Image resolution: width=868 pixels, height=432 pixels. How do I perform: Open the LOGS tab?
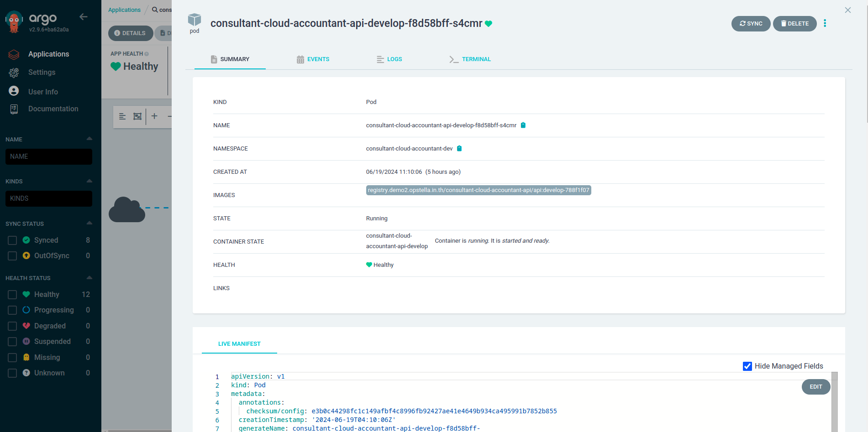(389, 59)
